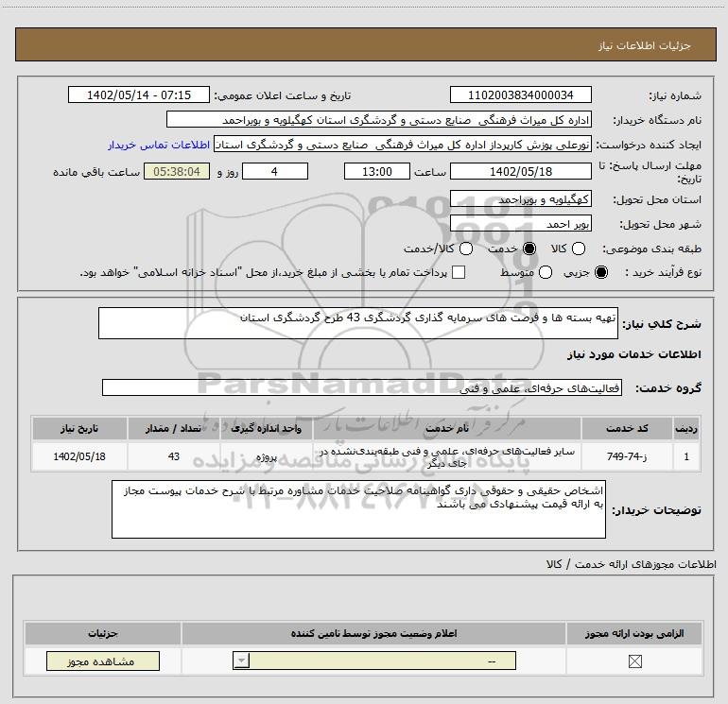The height and width of the screenshot is (704, 728).
Task: Click the buyer organization name field
Action: click(379, 119)
